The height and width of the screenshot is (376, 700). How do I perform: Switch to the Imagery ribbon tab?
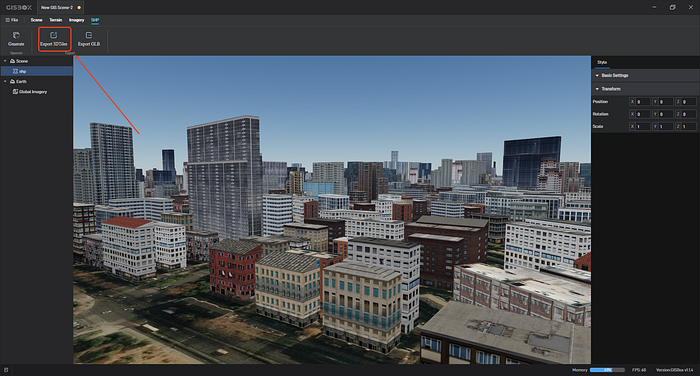pos(76,20)
